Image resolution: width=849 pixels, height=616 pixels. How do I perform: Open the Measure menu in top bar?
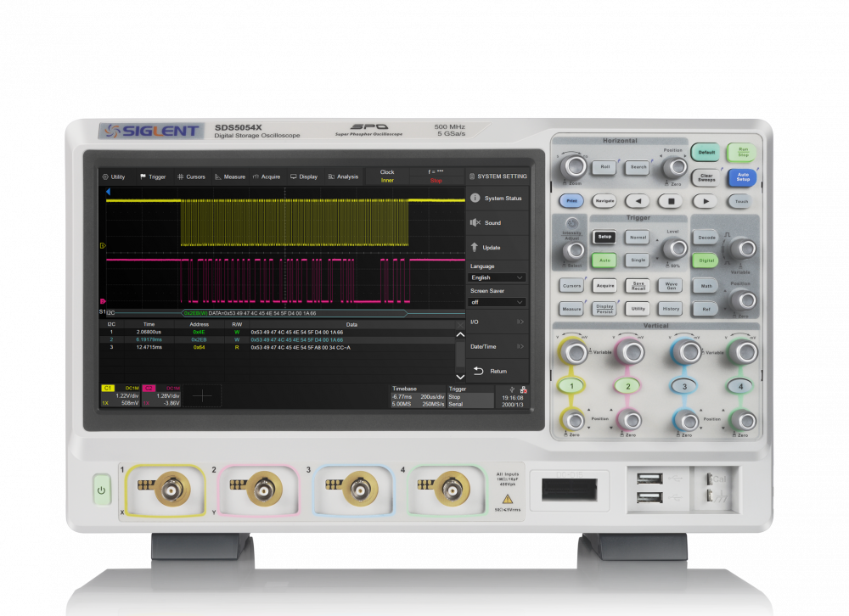pyautogui.click(x=230, y=176)
